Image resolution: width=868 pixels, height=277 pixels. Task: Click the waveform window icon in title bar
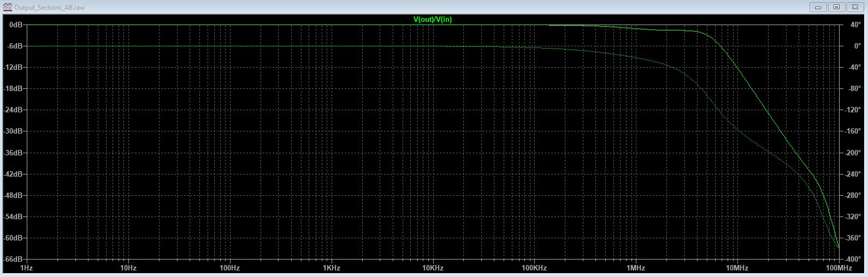[x=8, y=8]
